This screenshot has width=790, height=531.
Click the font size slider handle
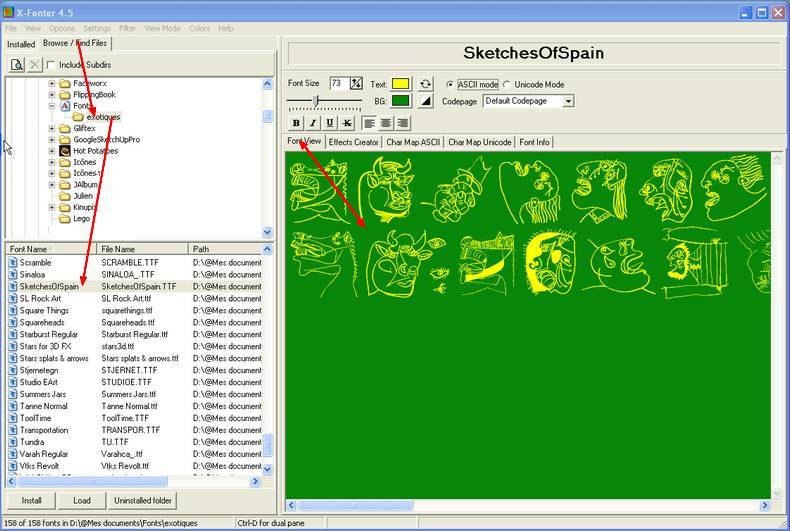coord(315,101)
